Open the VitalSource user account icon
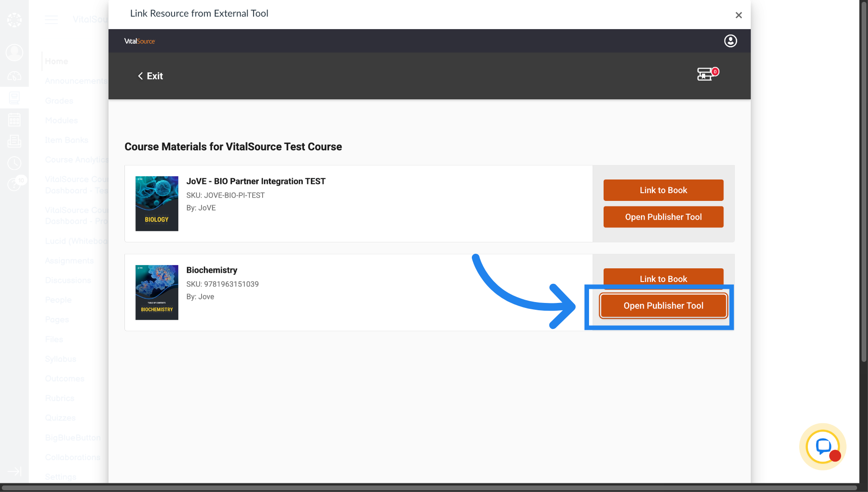Image resolution: width=868 pixels, height=492 pixels. 730,41
